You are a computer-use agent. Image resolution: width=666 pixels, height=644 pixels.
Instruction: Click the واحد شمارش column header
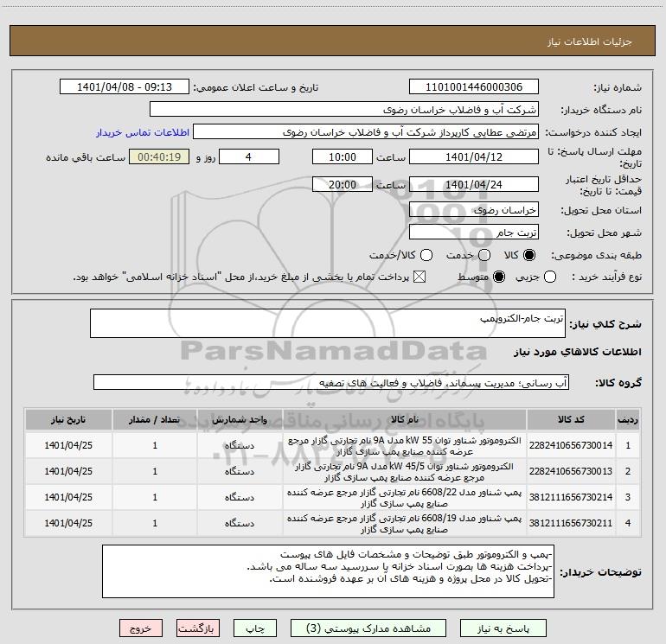point(240,420)
